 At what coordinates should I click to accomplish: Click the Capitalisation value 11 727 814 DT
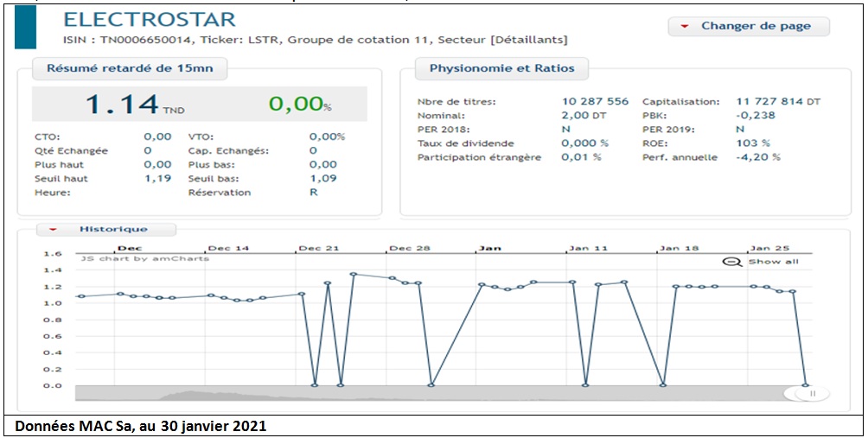(778, 101)
